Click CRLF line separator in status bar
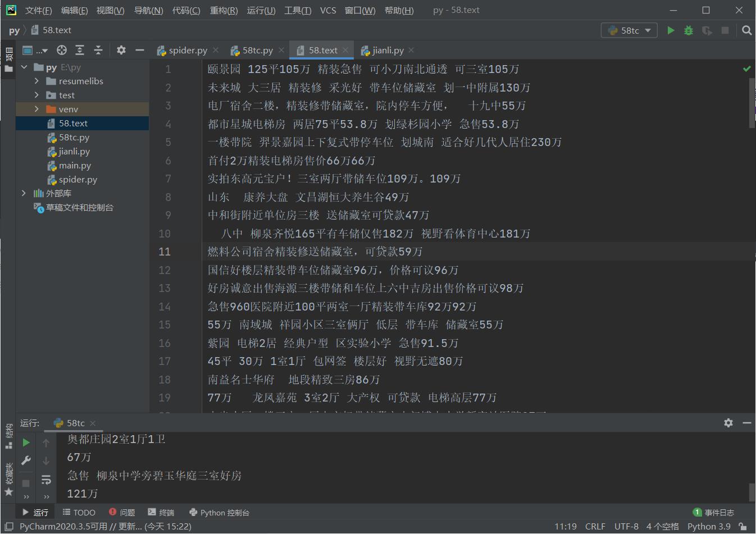This screenshot has width=756, height=534. coord(595,527)
